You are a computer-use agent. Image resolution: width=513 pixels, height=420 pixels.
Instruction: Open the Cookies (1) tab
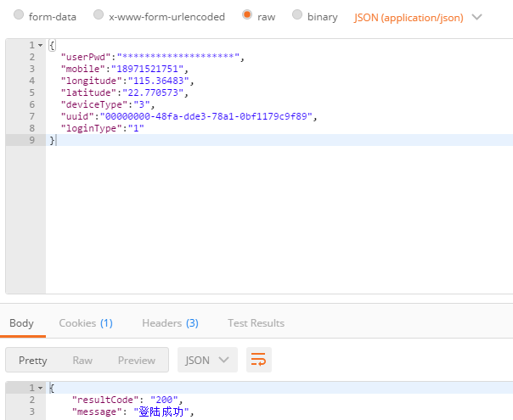click(86, 323)
